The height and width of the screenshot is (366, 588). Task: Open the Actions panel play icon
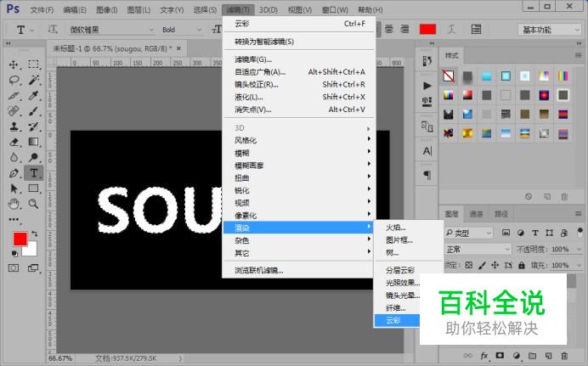(427, 86)
